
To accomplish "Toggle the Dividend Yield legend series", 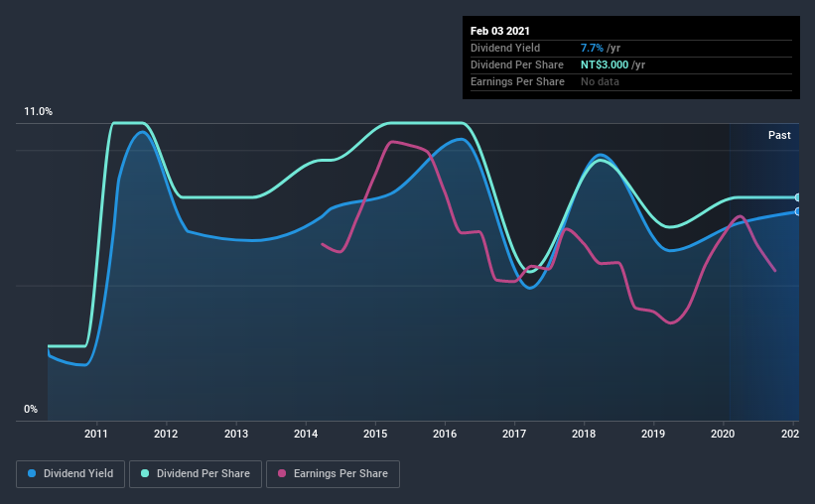I will [70, 474].
